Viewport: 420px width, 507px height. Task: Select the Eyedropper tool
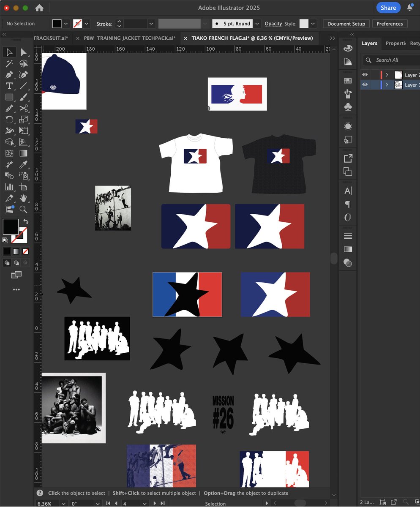point(24,164)
